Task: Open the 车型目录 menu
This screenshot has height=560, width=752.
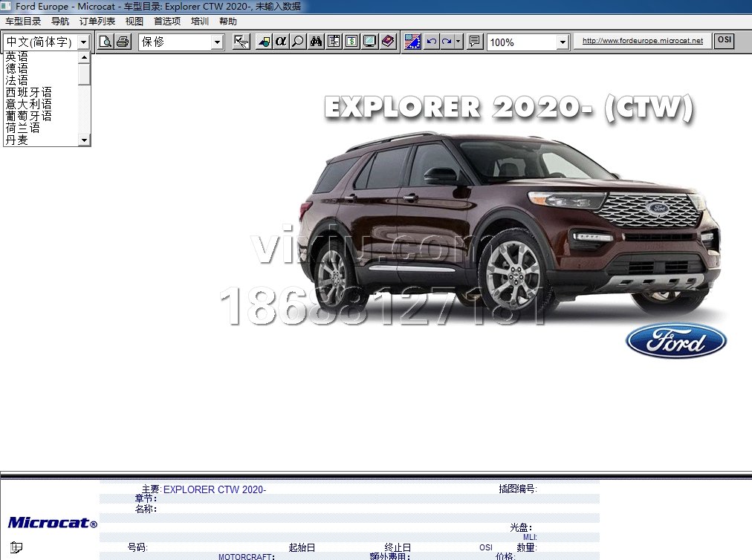Action: tap(23, 22)
